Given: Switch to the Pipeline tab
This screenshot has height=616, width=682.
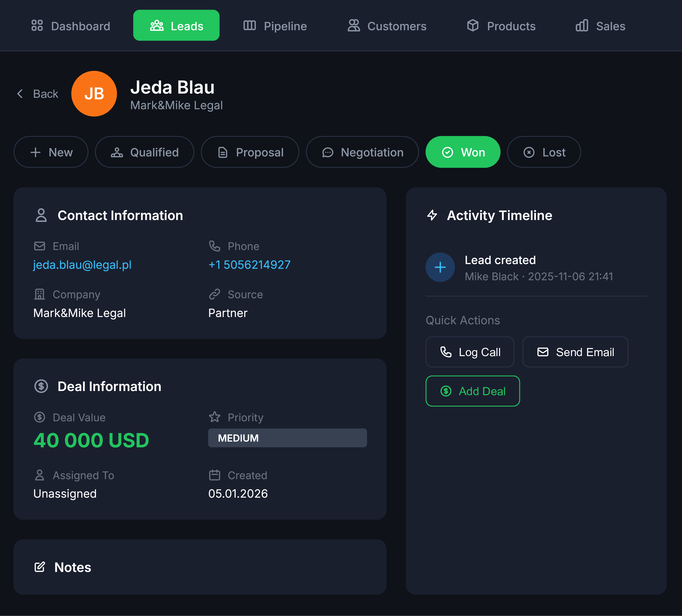Looking at the screenshot, I should tap(275, 25).
